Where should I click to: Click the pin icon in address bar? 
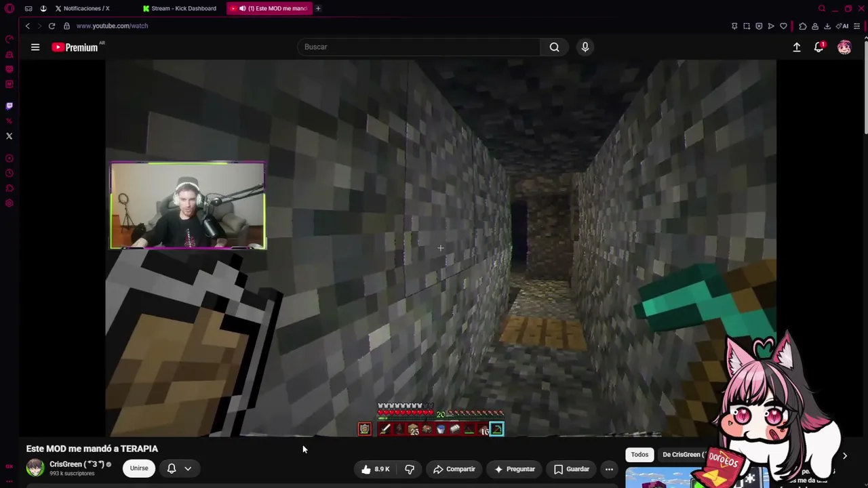point(734,26)
